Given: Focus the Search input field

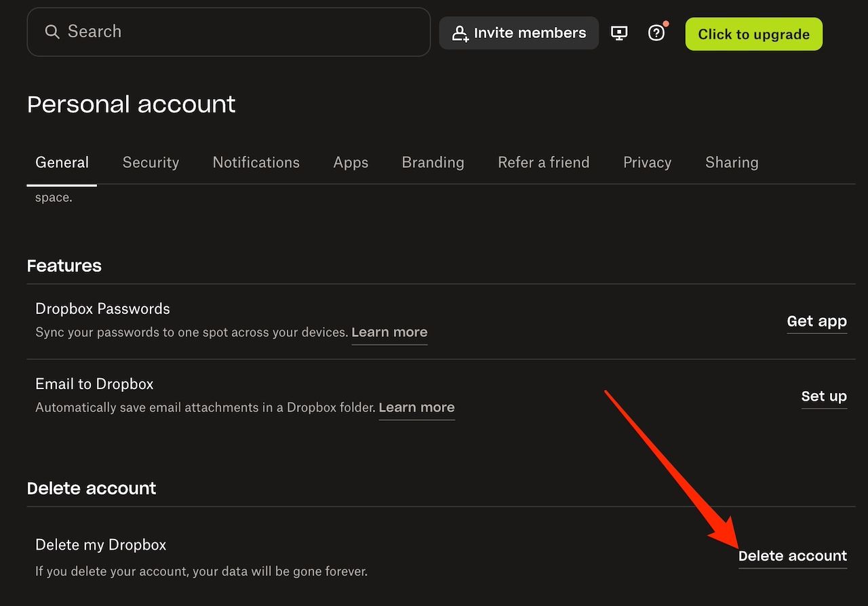Looking at the screenshot, I should 229,32.
